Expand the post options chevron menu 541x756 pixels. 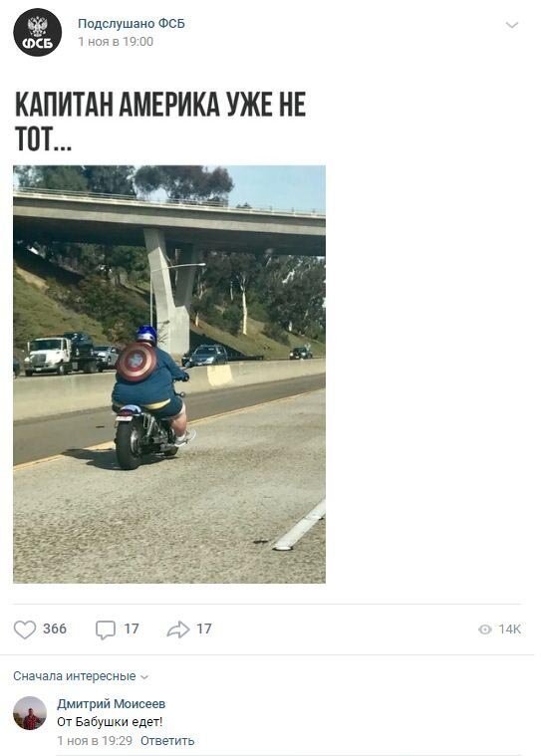[511, 25]
